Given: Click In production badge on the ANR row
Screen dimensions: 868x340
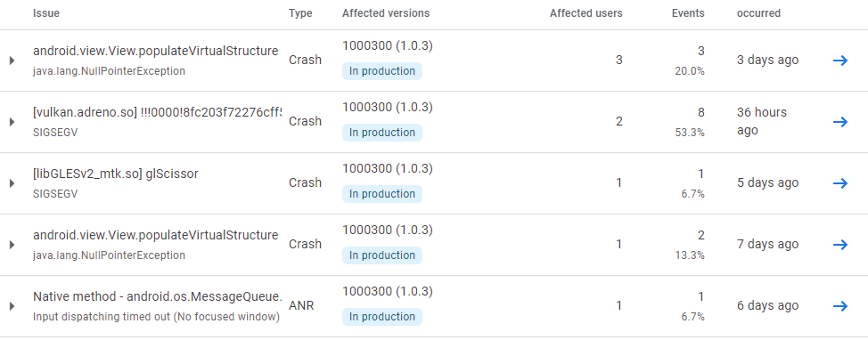Looking at the screenshot, I should [x=382, y=316].
